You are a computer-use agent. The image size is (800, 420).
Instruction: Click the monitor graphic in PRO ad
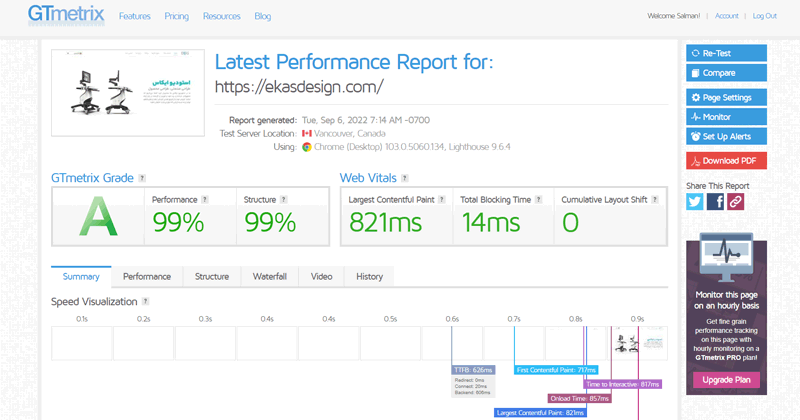click(x=727, y=258)
